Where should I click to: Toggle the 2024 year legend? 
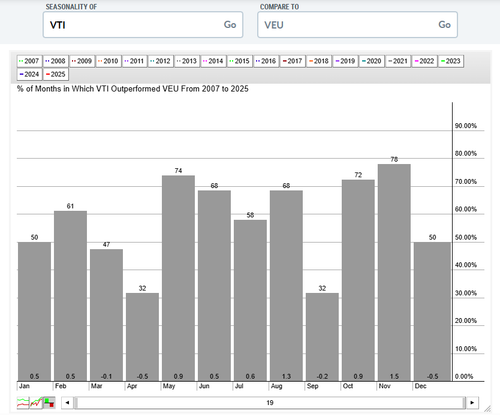[x=29, y=74]
